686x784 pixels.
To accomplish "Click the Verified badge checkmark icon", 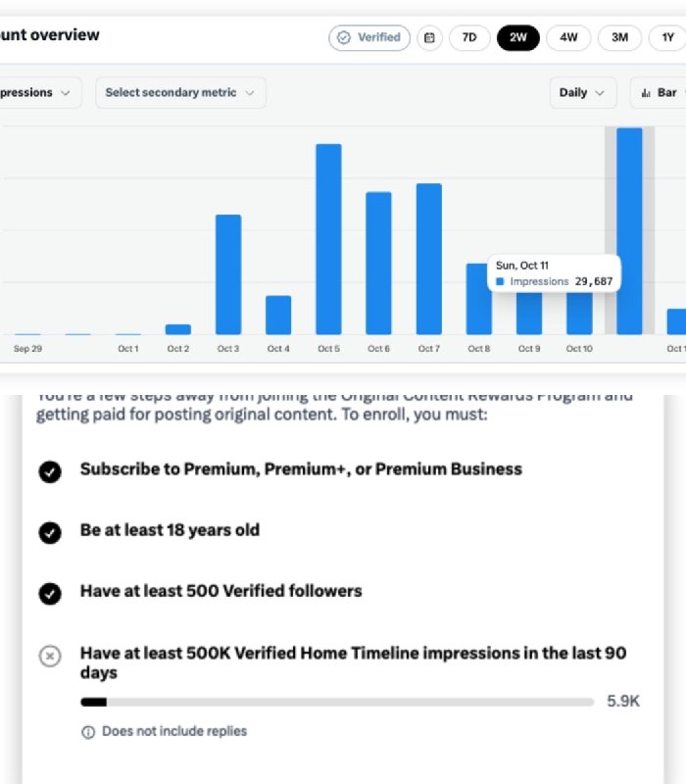I will [x=344, y=38].
